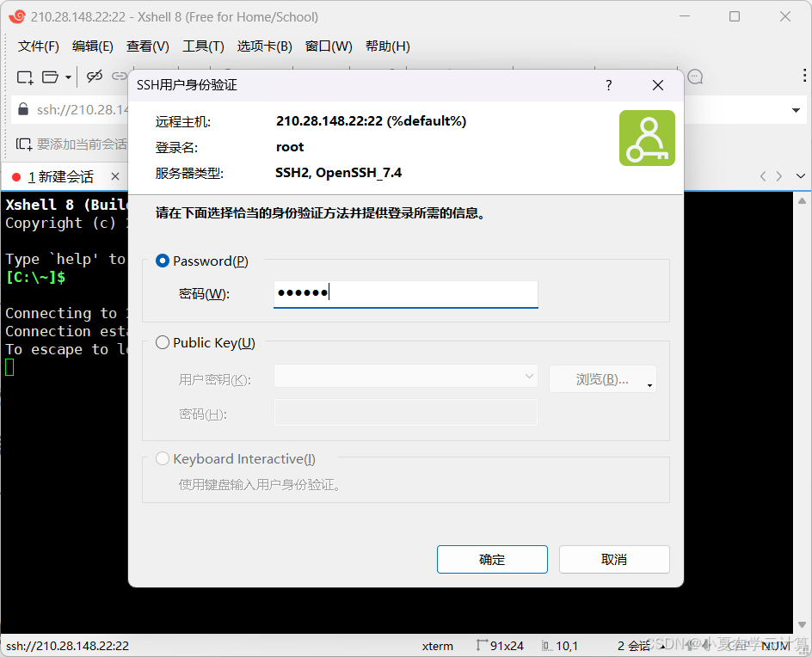Select the Keyboard Interactive radio
Screen dimensions: 812x657
(x=163, y=458)
